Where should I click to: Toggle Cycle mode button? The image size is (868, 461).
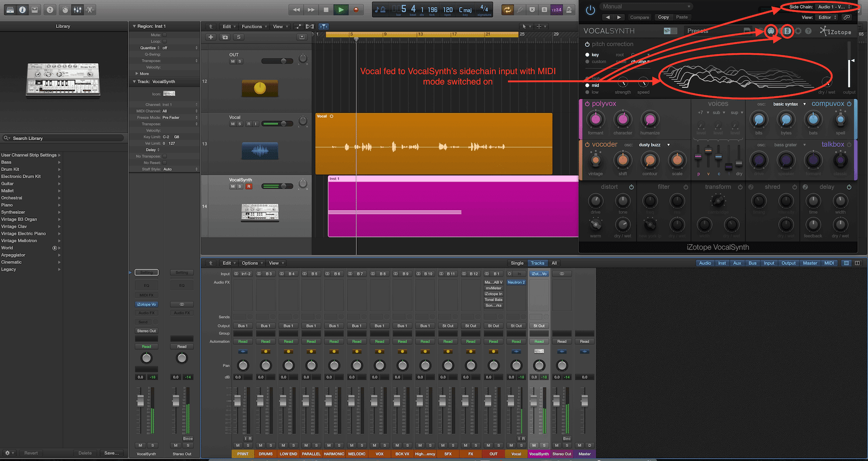pyautogui.click(x=507, y=9)
